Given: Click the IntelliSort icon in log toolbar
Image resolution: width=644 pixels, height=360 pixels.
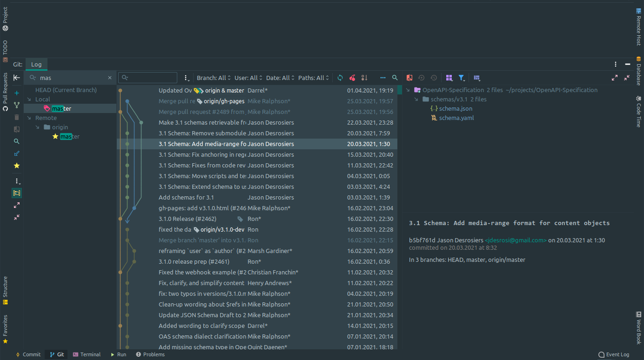Looking at the screenshot, I should click(x=364, y=78).
